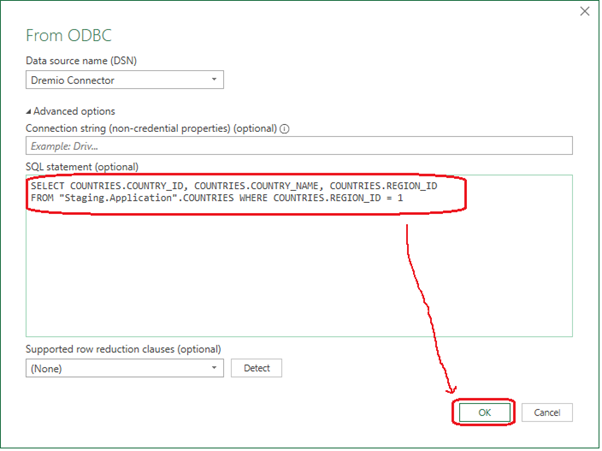Click the From ODBC dialog heading
Image resolution: width=602 pixels, height=451 pixels.
pyautogui.click(x=73, y=34)
